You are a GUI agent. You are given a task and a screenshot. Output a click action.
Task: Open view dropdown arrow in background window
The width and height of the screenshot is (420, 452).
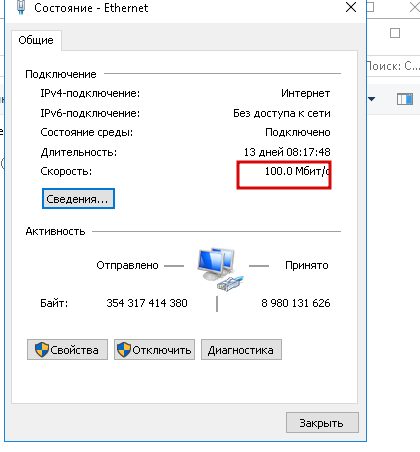(371, 99)
